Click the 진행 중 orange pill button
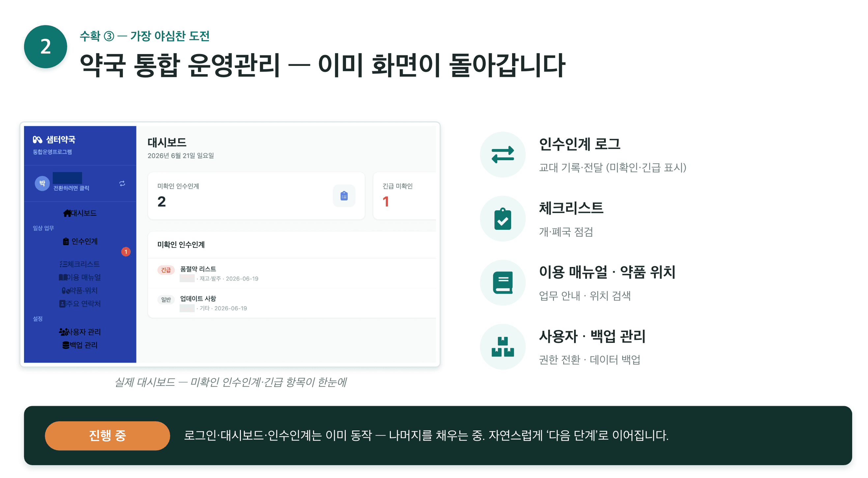Viewport: 868px width, 478px height. (x=107, y=435)
